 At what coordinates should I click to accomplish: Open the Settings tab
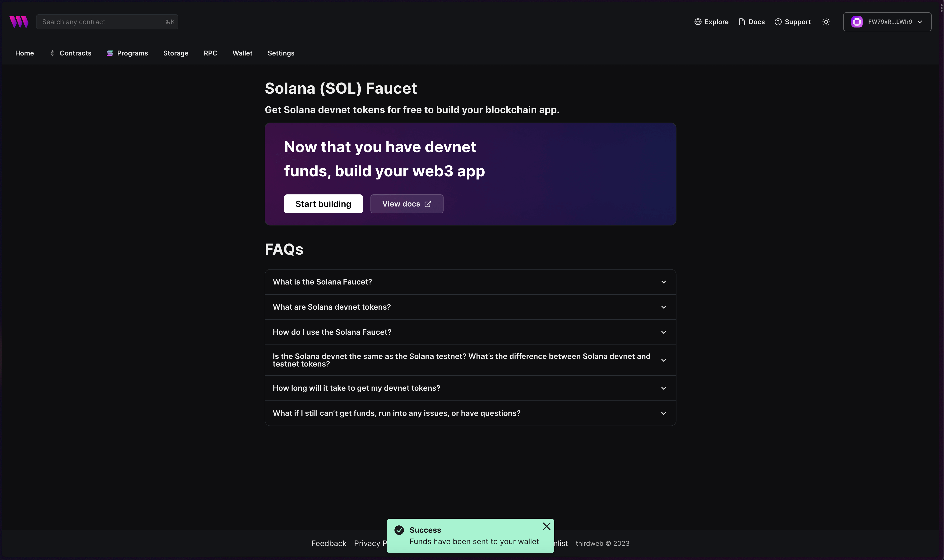click(281, 53)
